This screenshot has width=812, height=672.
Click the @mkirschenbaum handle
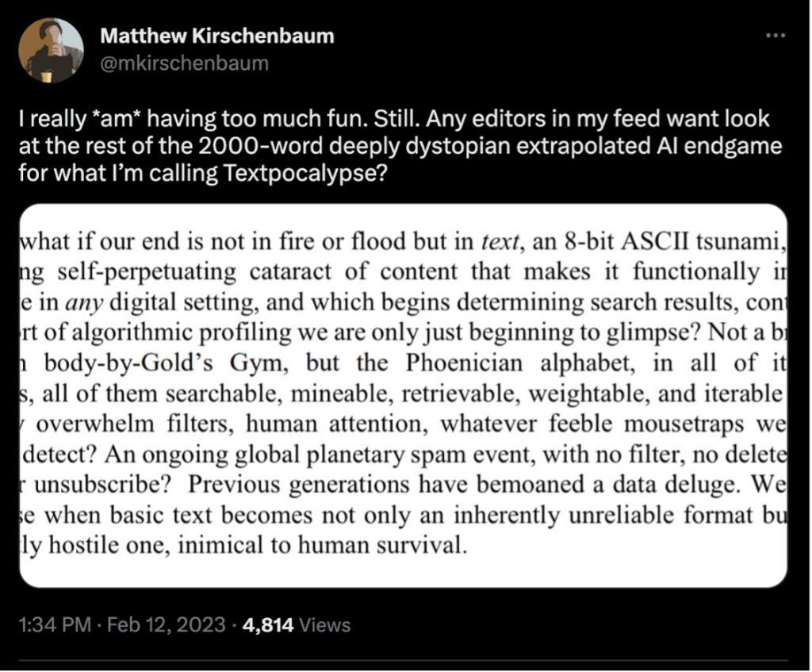tap(184, 63)
